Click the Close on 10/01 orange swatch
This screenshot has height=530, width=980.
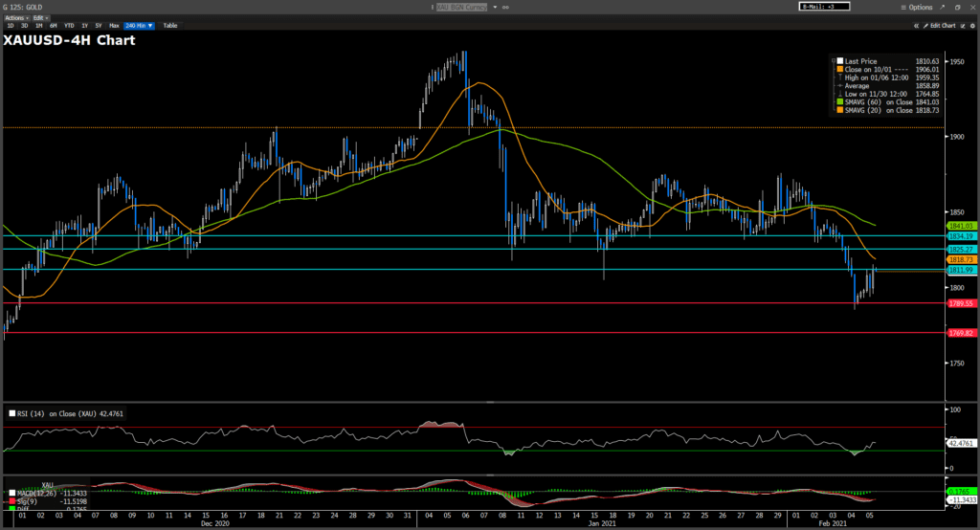tap(840, 70)
